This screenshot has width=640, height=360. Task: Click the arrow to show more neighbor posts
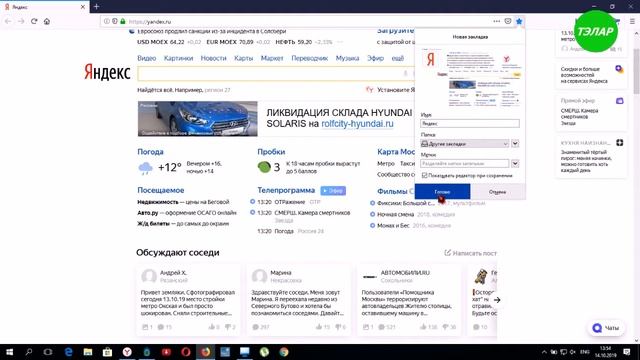click(x=497, y=300)
